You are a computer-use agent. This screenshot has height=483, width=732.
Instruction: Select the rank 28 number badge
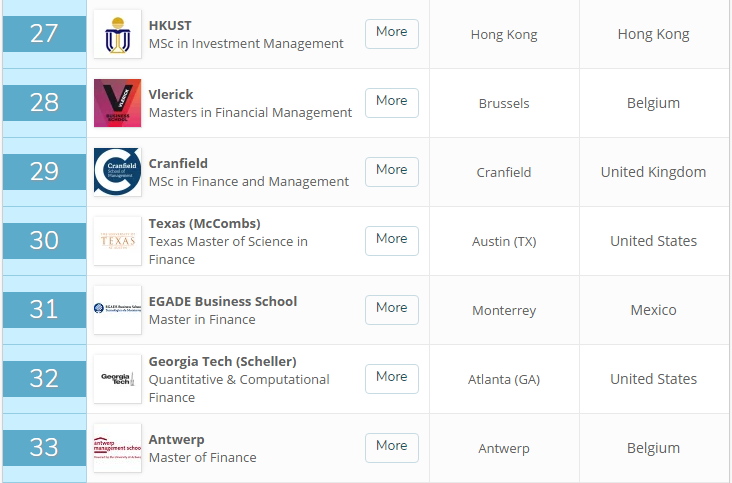click(x=44, y=102)
